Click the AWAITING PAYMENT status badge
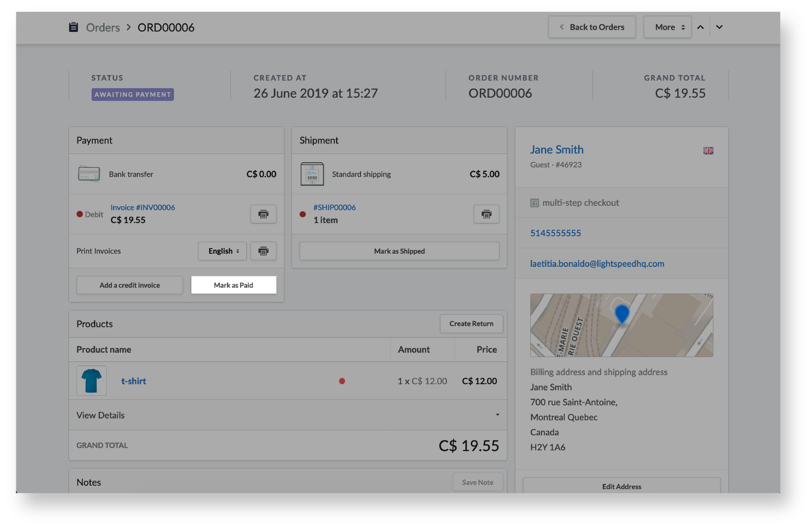The height and width of the screenshot is (529, 812). tap(132, 94)
